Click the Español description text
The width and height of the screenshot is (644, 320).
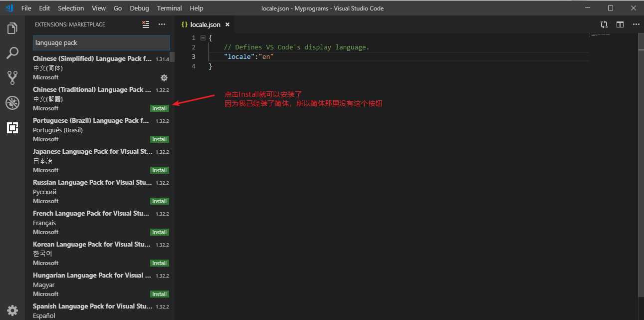(x=44, y=316)
